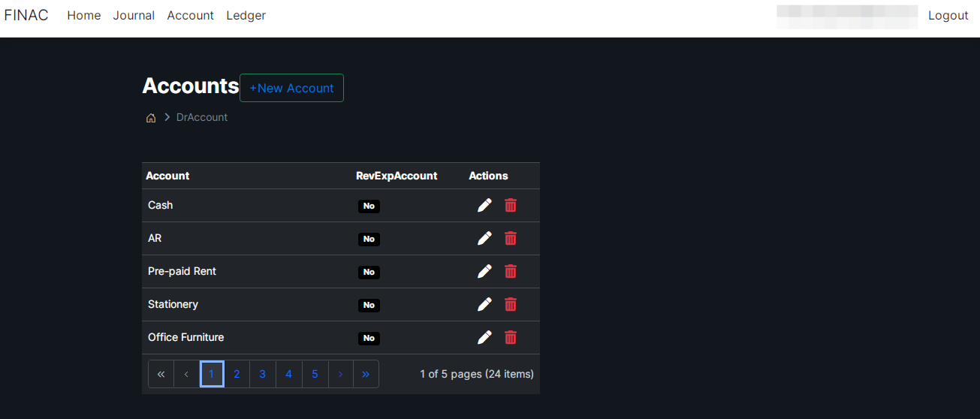
Task: Log out using the Logout link
Action: coord(948,16)
